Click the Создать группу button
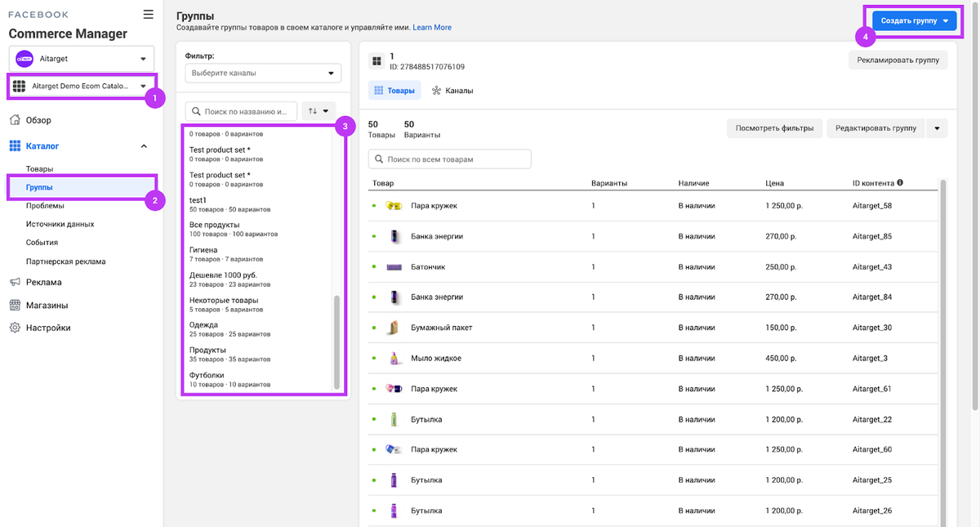Viewport: 980px width, 527px height. click(x=912, y=22)
